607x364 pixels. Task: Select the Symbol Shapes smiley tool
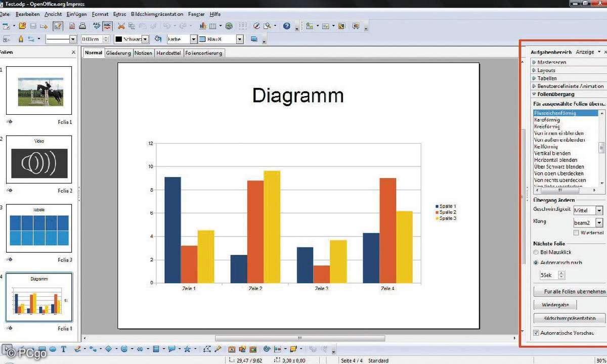click(123, 349)
